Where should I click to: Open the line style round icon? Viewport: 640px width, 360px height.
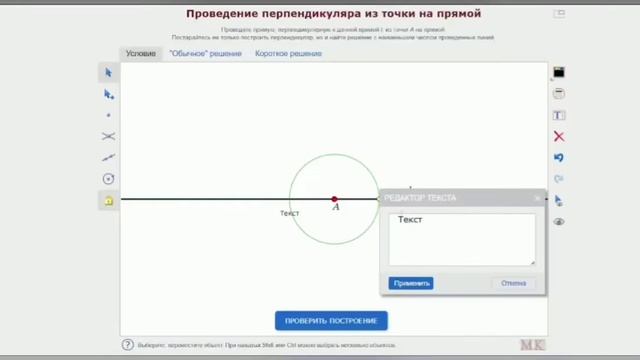pos(559,93)
